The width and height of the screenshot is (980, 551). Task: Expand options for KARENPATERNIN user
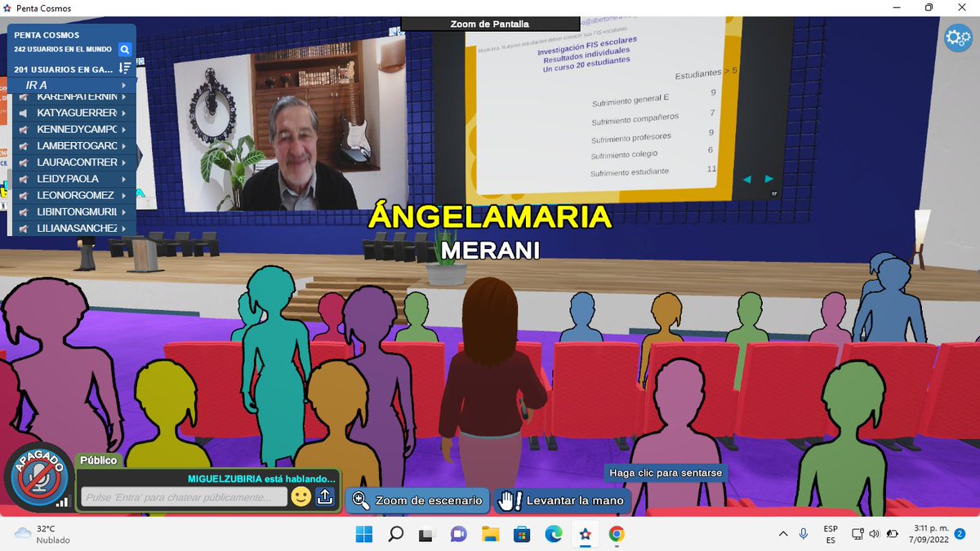124,97
